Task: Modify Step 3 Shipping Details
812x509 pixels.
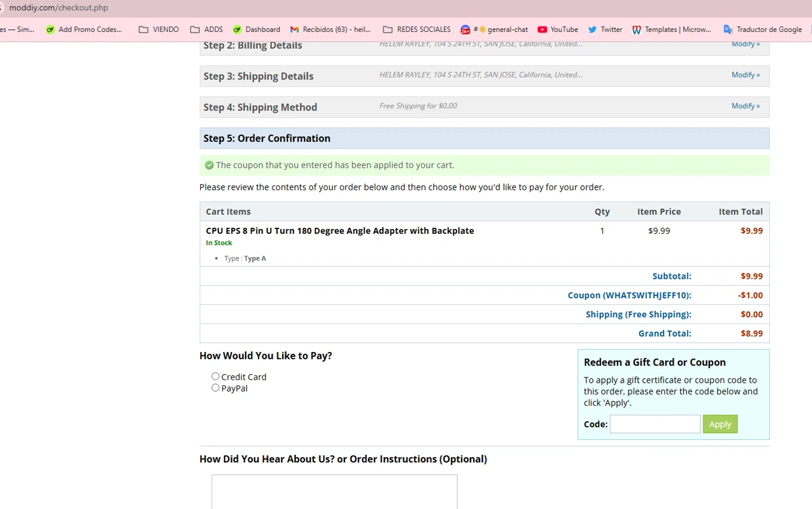Action: 745,75
